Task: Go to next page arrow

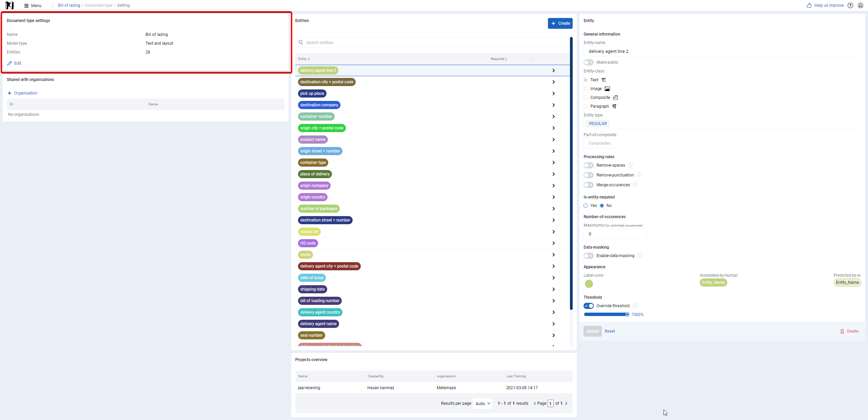Action: tap(566, 403)
